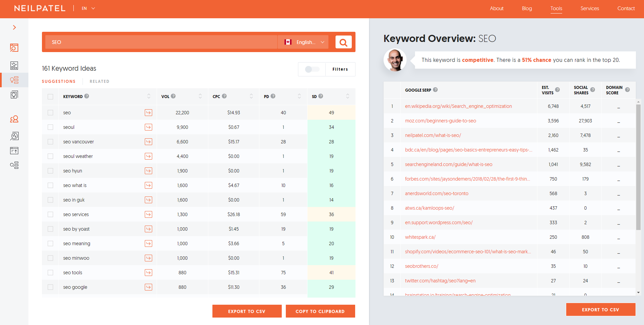644x325 pixels.
Task: Check the box for 'seo meaning'
Action: click(x=50, y=243)
